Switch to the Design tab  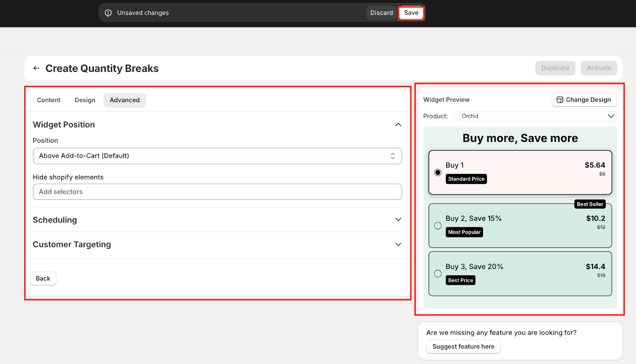click(x=85, y=100)
